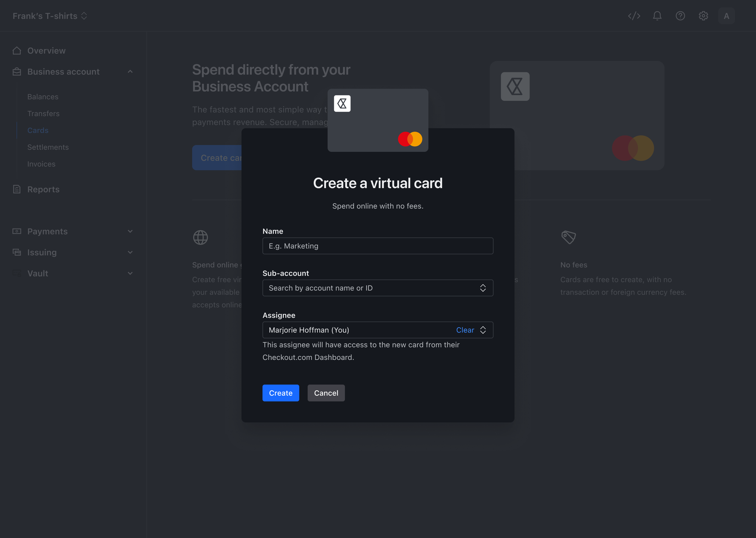Switch account via Frank's T-shirts selector

pos(50,16)
